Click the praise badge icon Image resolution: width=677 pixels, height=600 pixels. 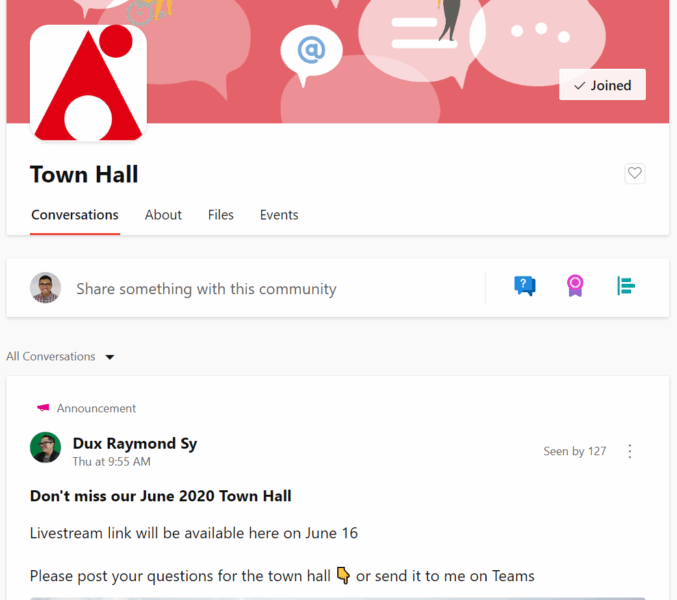pyautogui.click(x=575, y=287)
